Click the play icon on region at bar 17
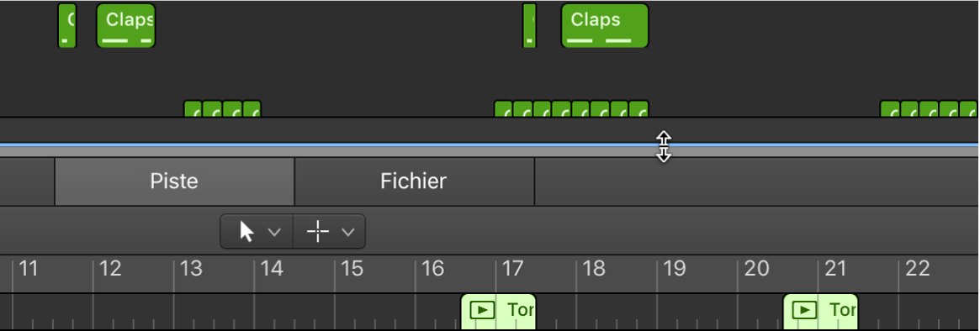The image size is (980, 331). [x=483, y=310]
